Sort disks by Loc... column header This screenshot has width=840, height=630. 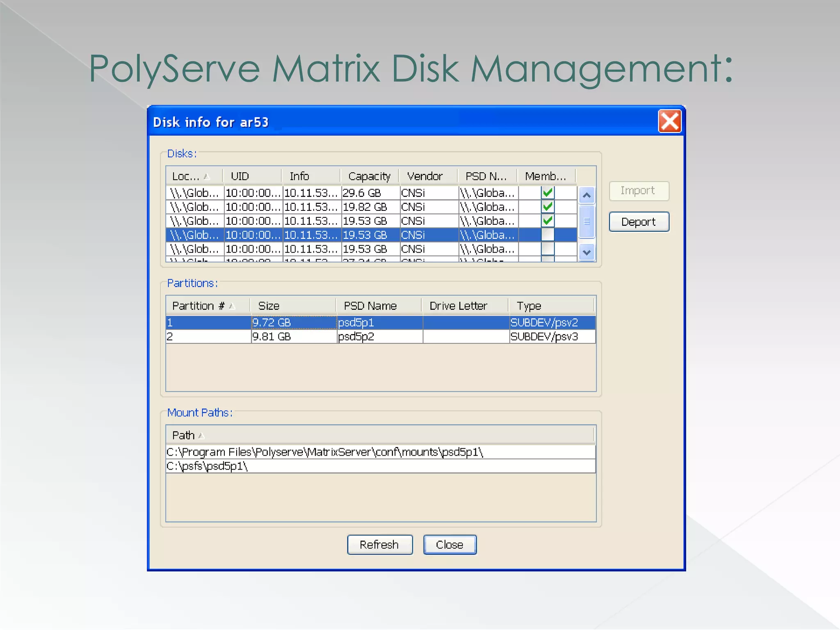(x=194, y=176)
